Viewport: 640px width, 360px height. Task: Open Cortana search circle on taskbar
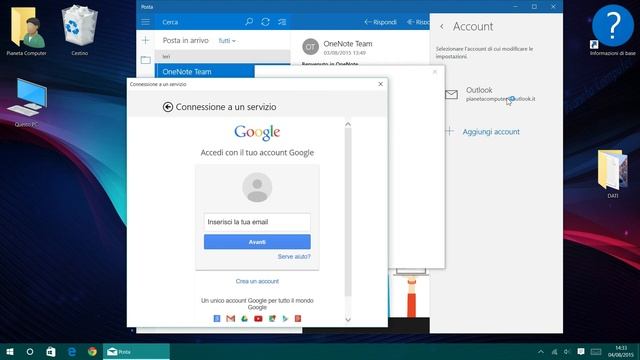pyautogui.click(x=30, y=351)
